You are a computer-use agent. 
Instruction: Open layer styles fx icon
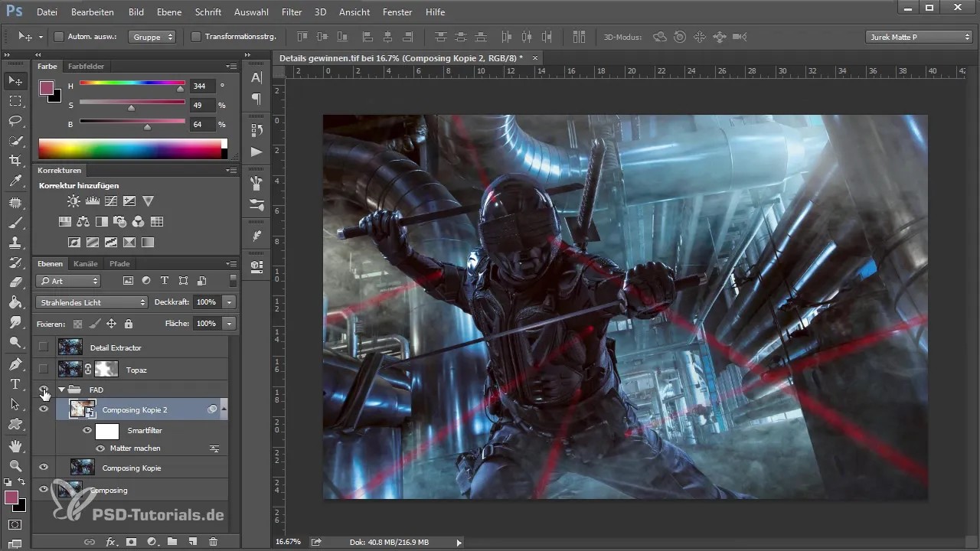point(110,542)
